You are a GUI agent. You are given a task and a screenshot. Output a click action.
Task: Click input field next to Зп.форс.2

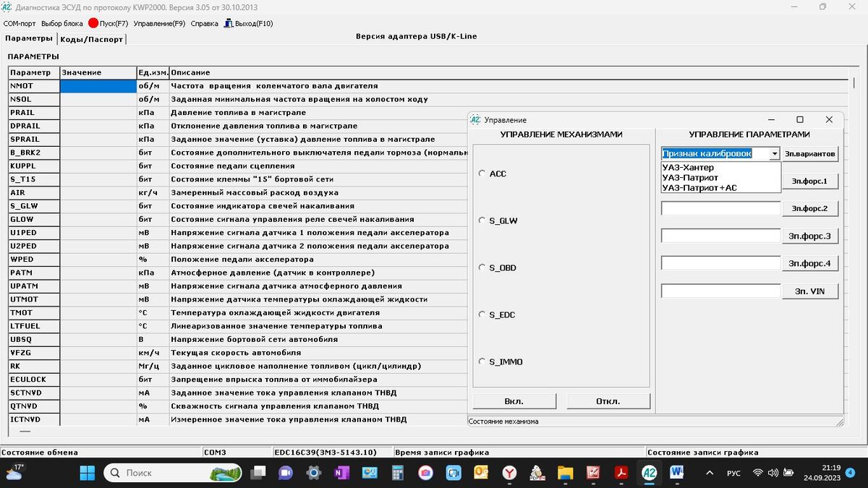click(721, 208)
